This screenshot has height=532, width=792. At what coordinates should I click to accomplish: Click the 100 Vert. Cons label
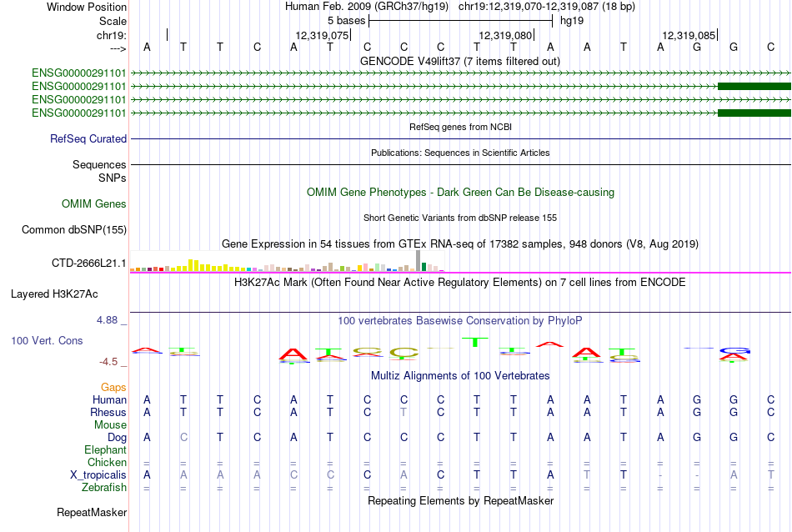point(47,340)
